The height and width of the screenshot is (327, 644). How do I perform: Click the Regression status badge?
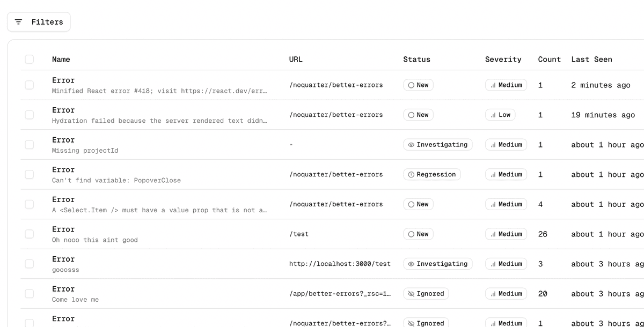432,174
